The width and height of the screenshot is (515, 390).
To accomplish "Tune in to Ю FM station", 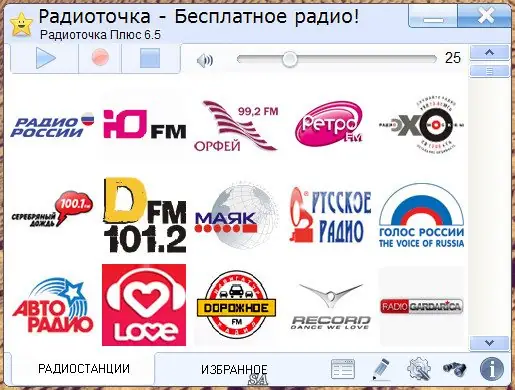I will click(144, 124).
